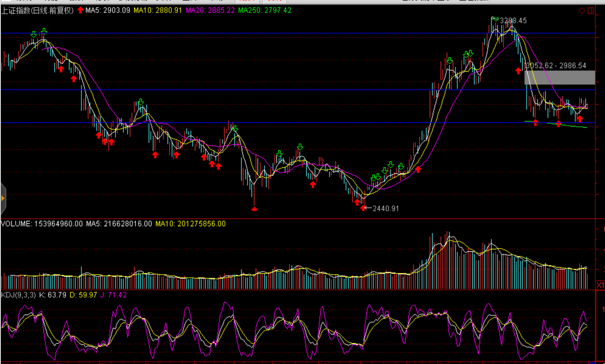Click the volume MA10 yellow label

[190, 224]
